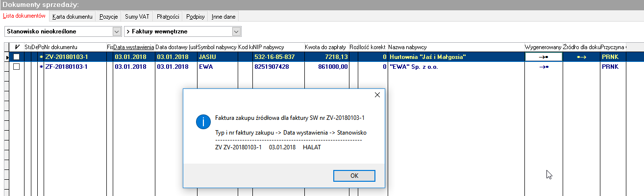Click generated-arrow icon in ZF-20180103-1 row
Screen dimensions: 644x196
pos(543,67)
